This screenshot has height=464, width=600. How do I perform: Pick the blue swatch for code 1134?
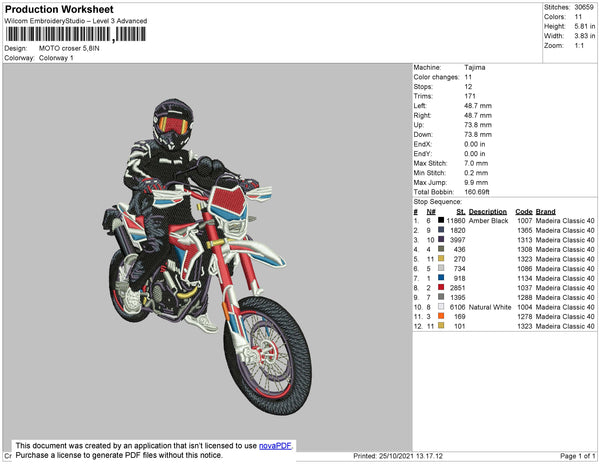441,277
